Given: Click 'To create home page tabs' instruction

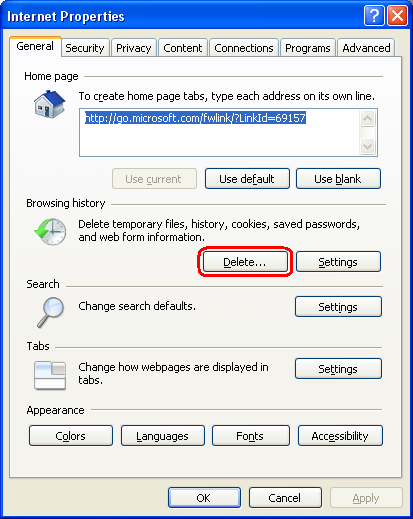Looking at the screenshot, I should tap(227, 96).
